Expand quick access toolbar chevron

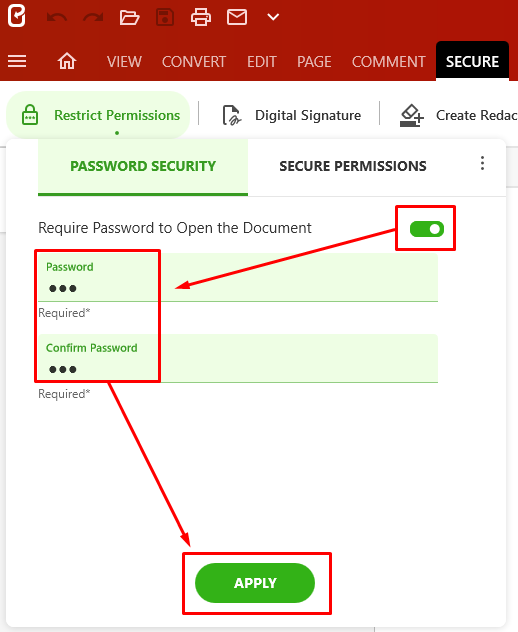[x=273, y=17]
